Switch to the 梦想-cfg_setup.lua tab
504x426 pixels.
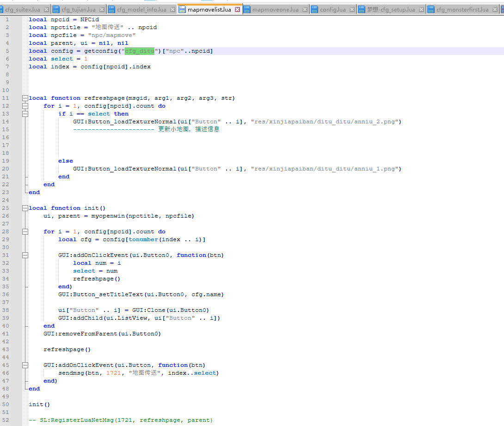coord(390,10)
